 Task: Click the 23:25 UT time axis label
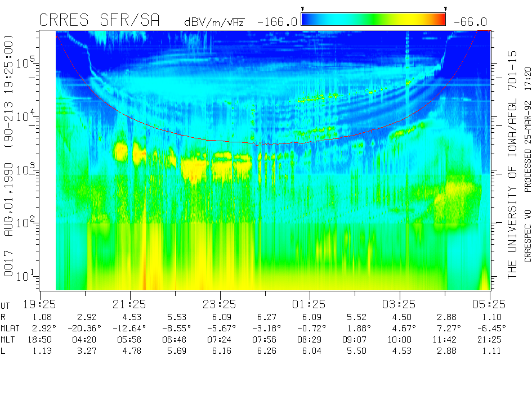point(220,304)
